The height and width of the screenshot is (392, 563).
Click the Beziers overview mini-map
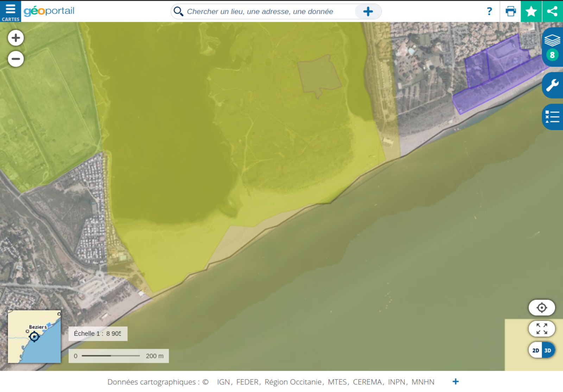34,336
